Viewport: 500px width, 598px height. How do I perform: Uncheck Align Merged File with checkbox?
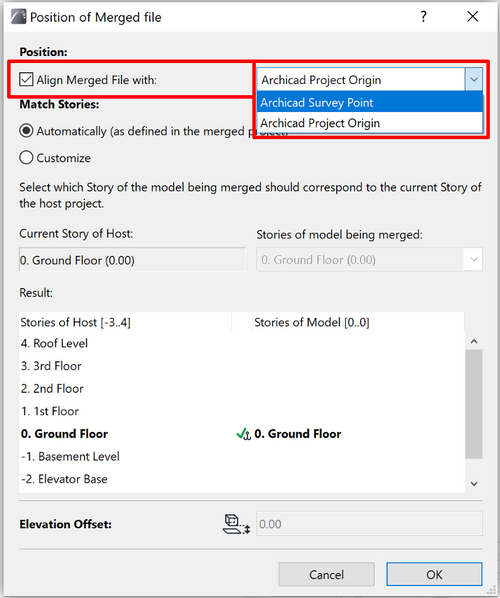click(26, 80)
